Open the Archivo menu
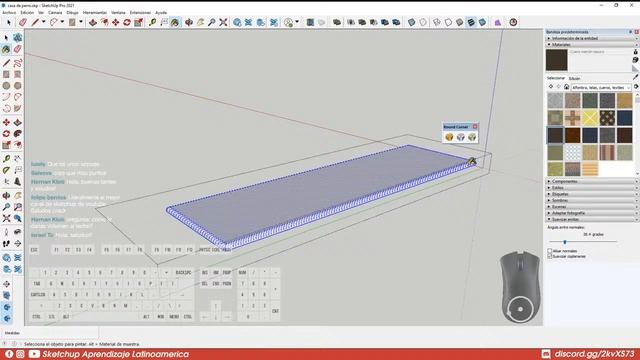Viewport: 640px width, 360px height. point(9,13)
